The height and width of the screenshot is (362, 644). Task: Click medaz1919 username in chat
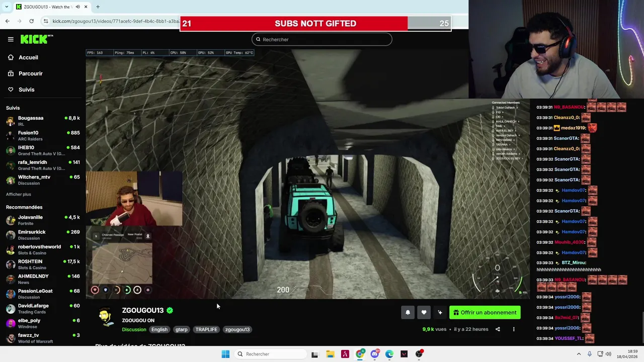(573, 128)
